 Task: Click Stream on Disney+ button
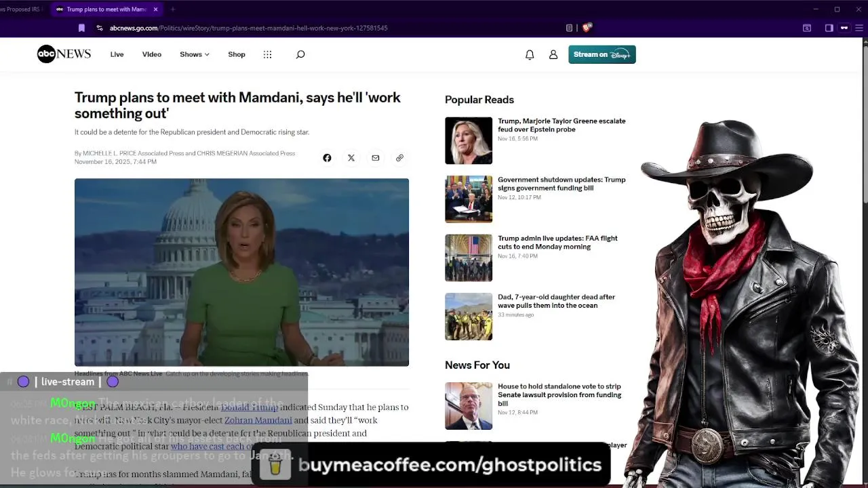click(602, 54)
